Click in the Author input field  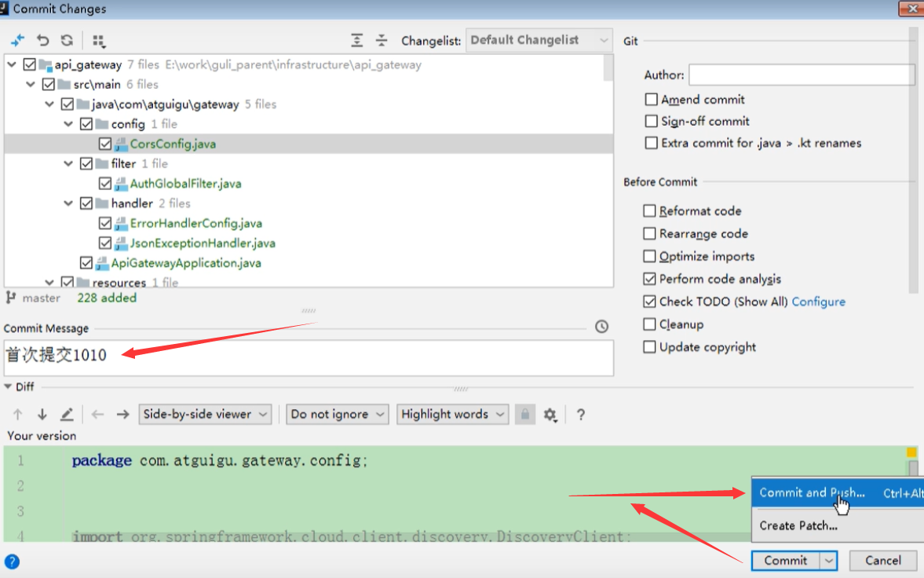point(801,75)
